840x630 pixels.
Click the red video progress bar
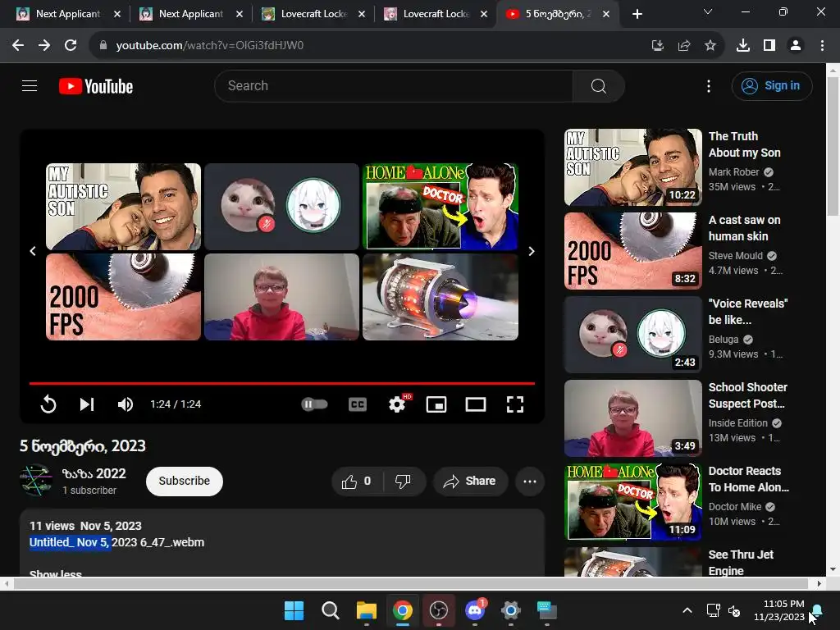coord(282,383)
